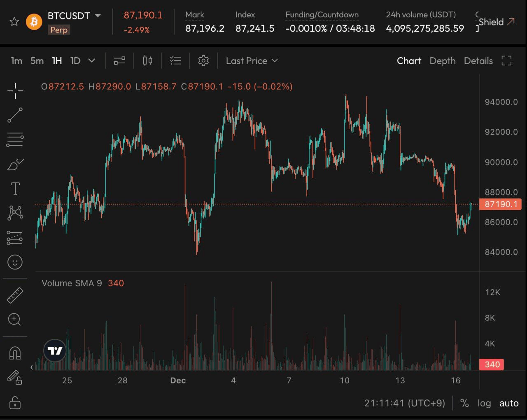The width and height of the screenshot is (527, 420).
Task: Select the 5m timeframe
Action: coord(37,61)
